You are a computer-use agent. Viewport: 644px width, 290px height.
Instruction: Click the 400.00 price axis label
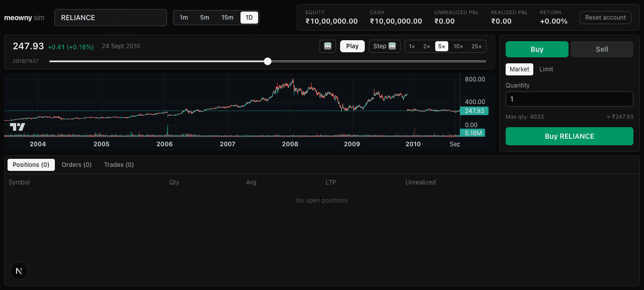475,102
